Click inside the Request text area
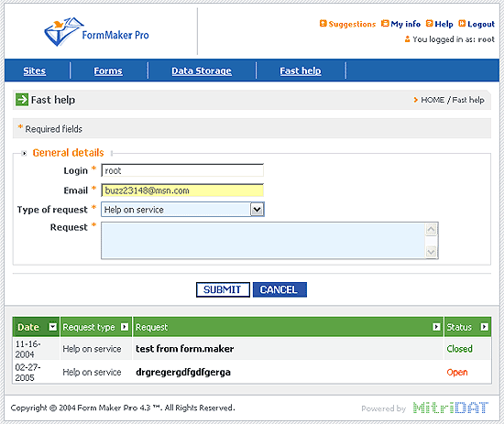This screenshot has width=504, height=424. point(263,240)
